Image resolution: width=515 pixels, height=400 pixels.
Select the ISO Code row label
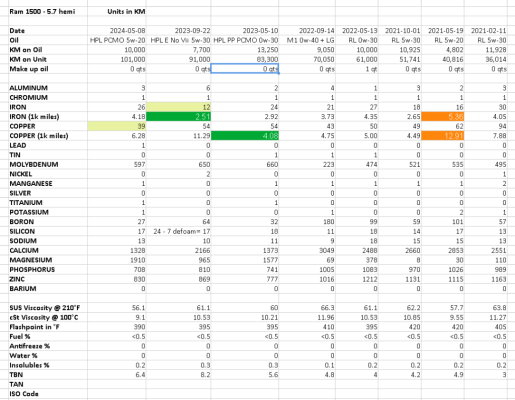coord(24,394)
